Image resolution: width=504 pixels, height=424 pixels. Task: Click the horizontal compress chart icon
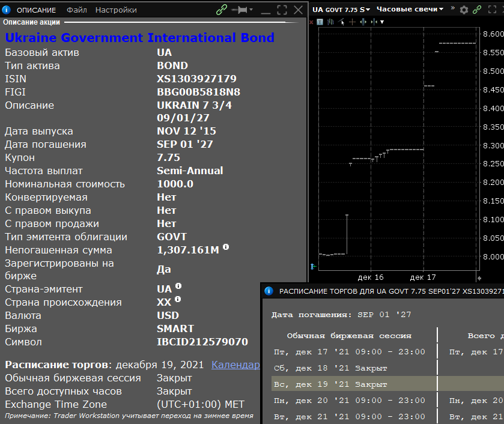pyautogui.click(x=374, y=22)
